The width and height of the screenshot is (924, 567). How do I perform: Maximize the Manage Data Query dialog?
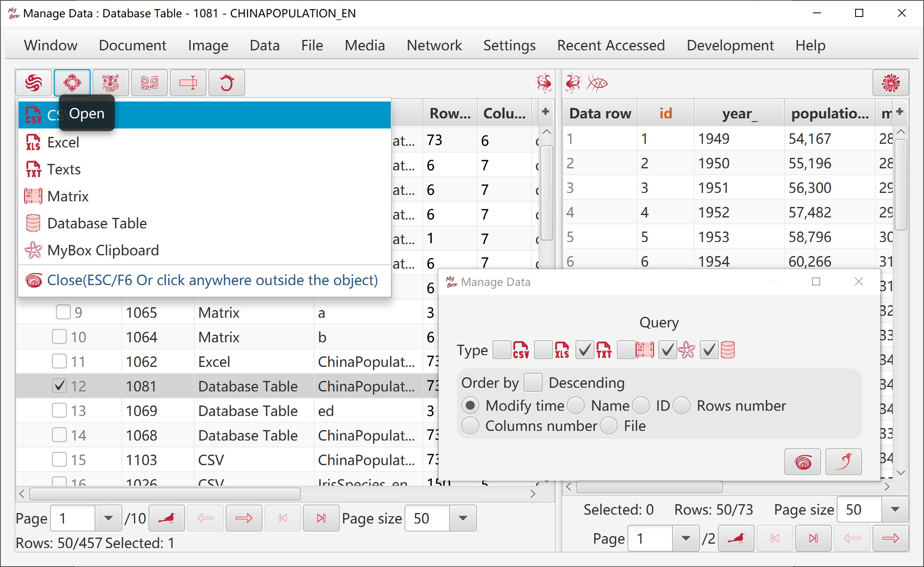coord(816,282)
